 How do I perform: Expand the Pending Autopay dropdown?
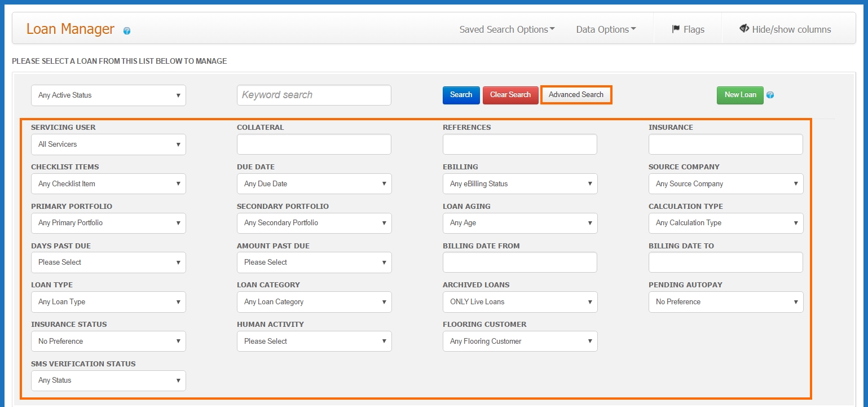click(x=725, y=302)
